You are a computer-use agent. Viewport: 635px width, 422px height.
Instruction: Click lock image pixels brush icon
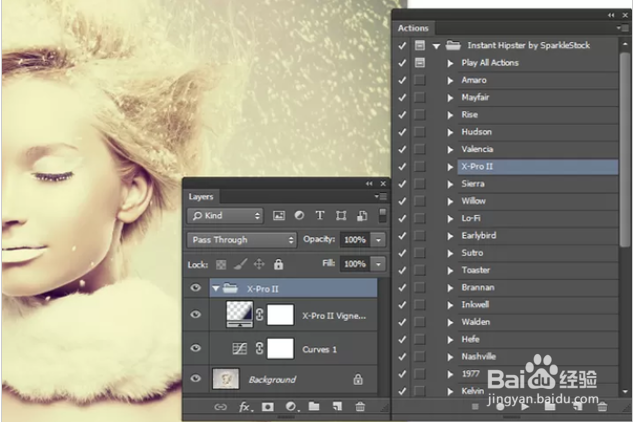241,264
